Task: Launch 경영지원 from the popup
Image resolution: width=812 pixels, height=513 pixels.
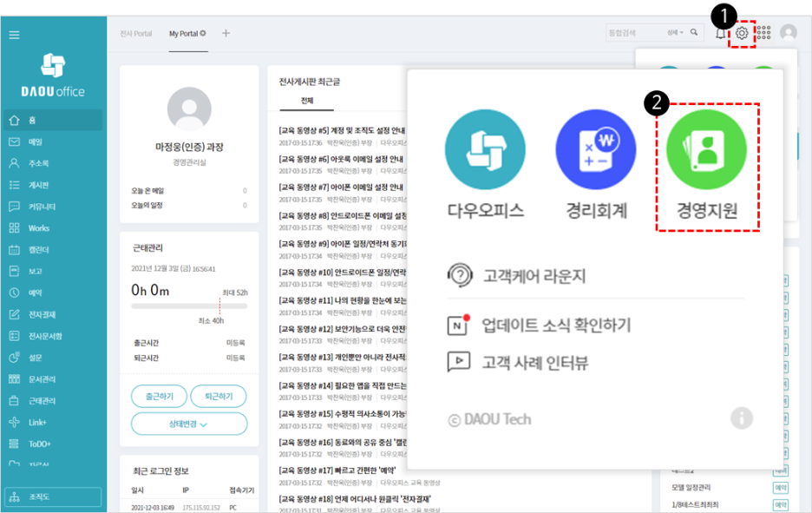Action: tap(707, 164)
